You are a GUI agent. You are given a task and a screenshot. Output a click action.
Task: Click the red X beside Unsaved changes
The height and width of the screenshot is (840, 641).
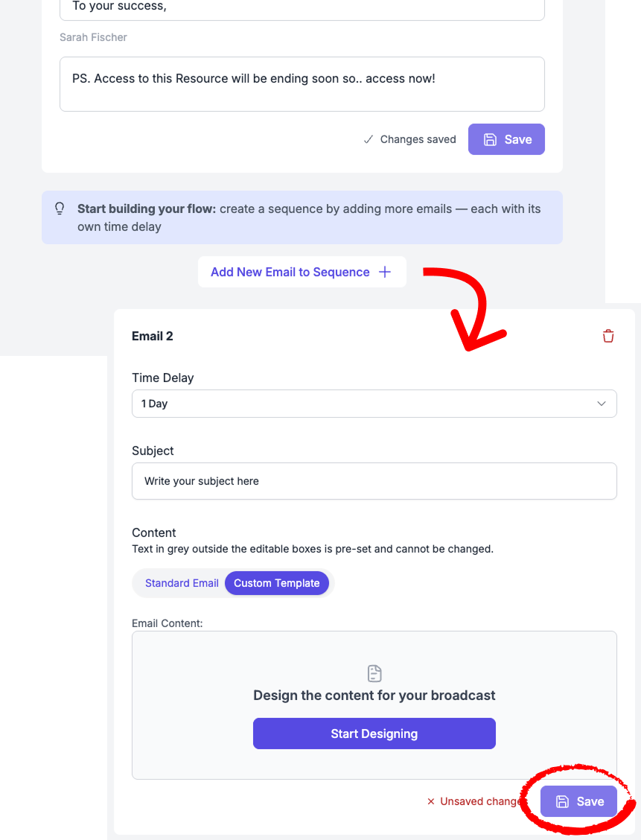pos(430,801)
